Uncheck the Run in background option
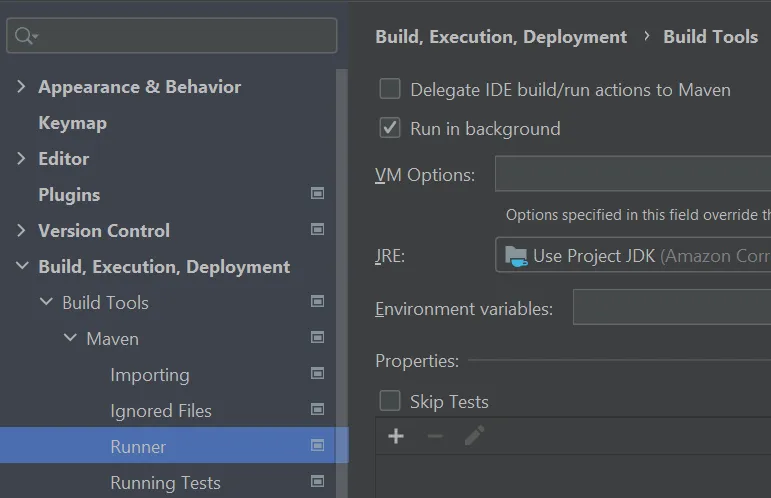The image size is (771, 498). click(390, 128)
